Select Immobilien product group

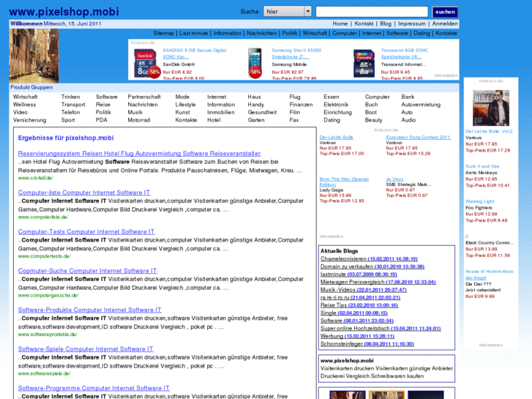[221, 113]
